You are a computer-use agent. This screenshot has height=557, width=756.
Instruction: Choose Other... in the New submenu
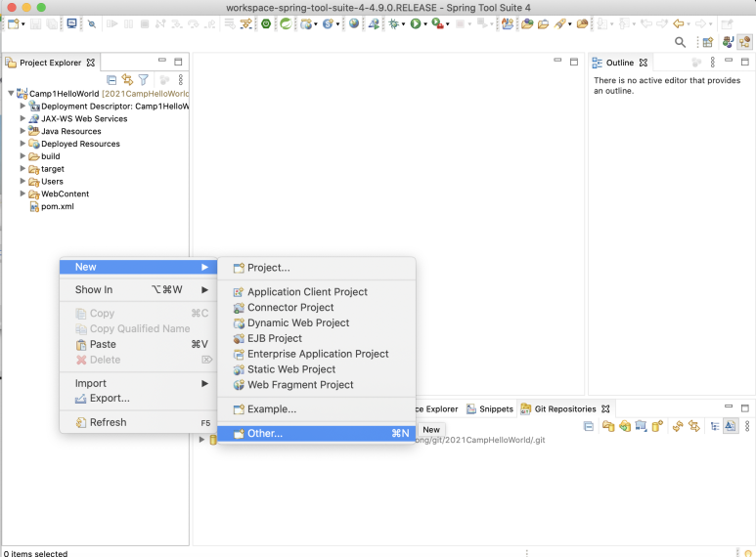[x=316, y=433]
